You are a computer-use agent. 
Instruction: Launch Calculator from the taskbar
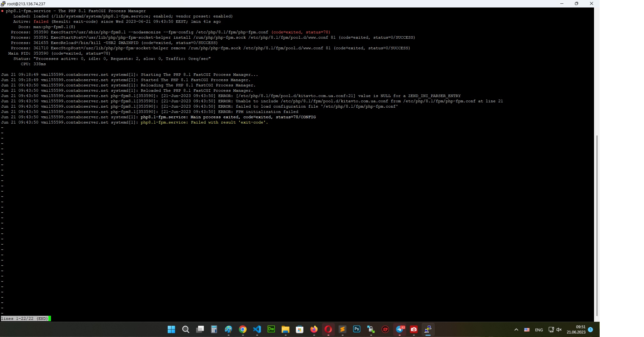pyautogui.click(x=214, y=330)
